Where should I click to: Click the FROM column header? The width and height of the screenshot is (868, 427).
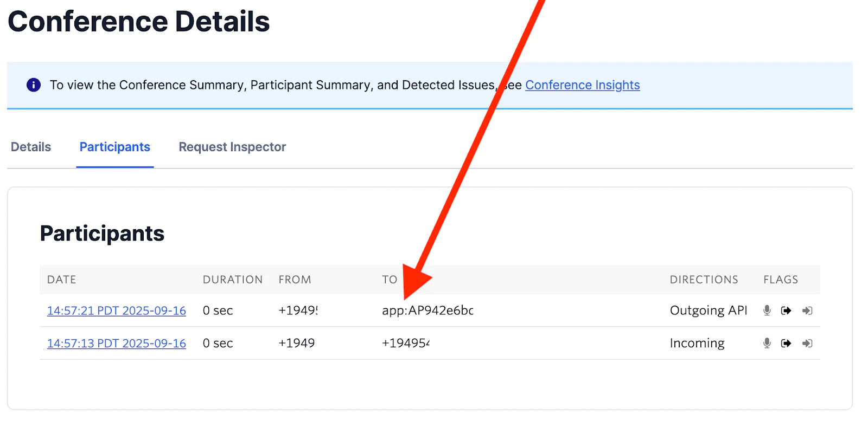(x=295, y=280)
